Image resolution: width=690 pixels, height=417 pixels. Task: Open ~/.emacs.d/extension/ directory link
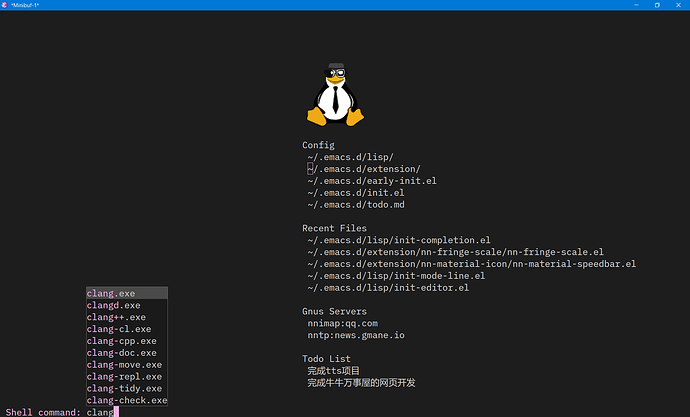coord(364,169)
